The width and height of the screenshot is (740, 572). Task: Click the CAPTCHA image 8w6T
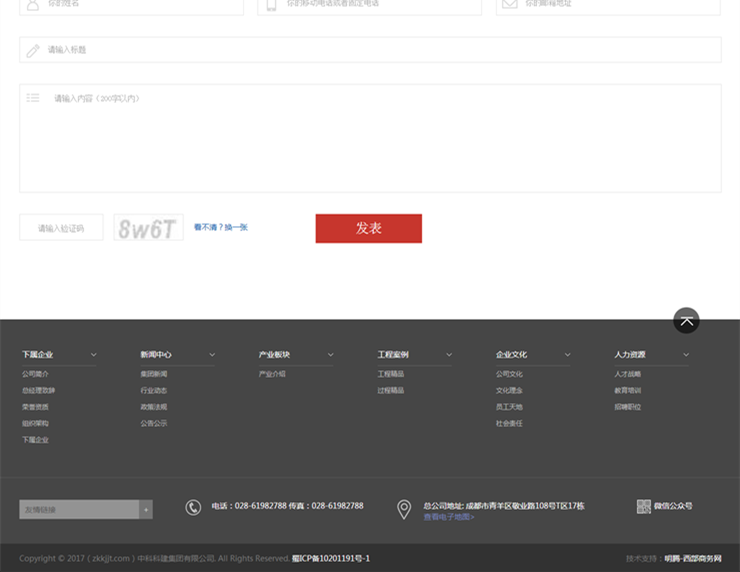pyautogui.click(x=148, y=228)
